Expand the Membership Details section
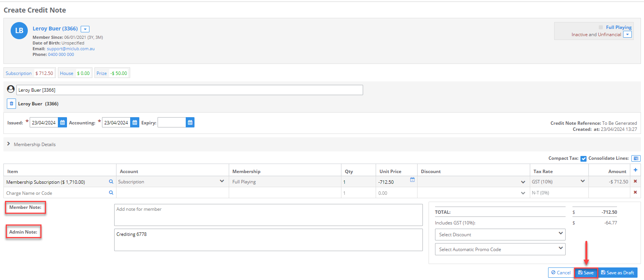This screenshot has width=644, height=280. 8,144
